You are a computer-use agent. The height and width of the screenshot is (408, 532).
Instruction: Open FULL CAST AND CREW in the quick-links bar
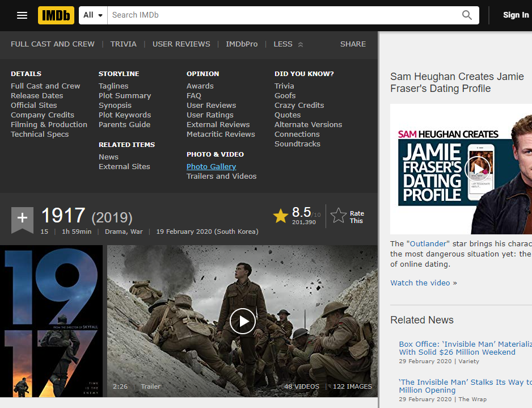53,44
